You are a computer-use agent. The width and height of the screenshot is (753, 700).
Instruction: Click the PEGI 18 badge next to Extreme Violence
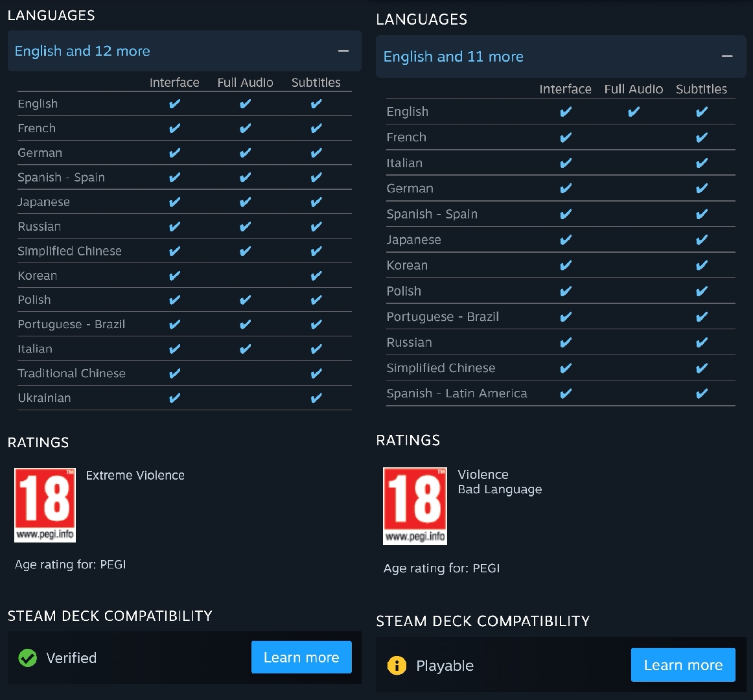pyautogui.click(x=45, y=505)
